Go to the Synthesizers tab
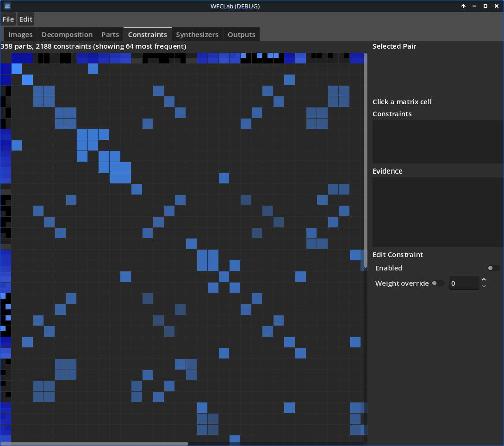Image resolution: width=504 pixels, height=446 pixels. pyautogui.click(x=197, y=34)
